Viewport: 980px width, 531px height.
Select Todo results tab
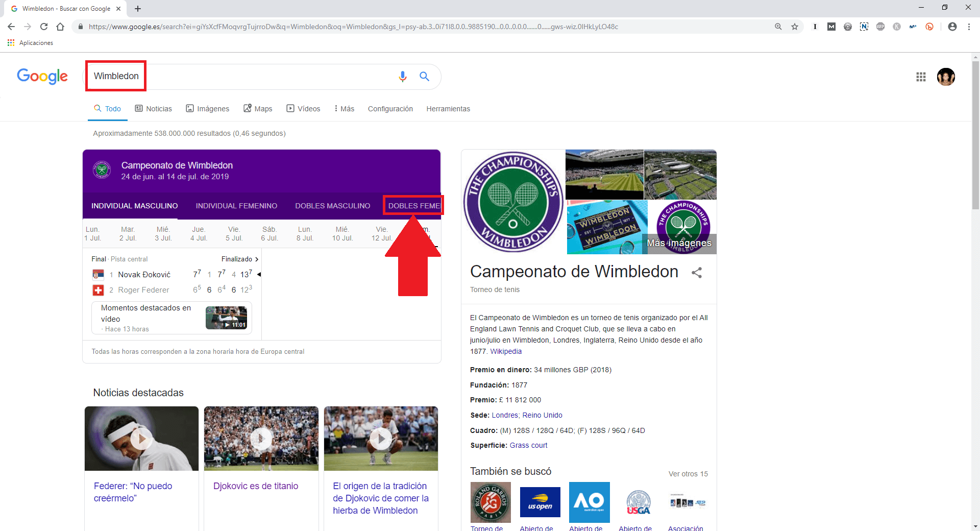tap(108, 109)
